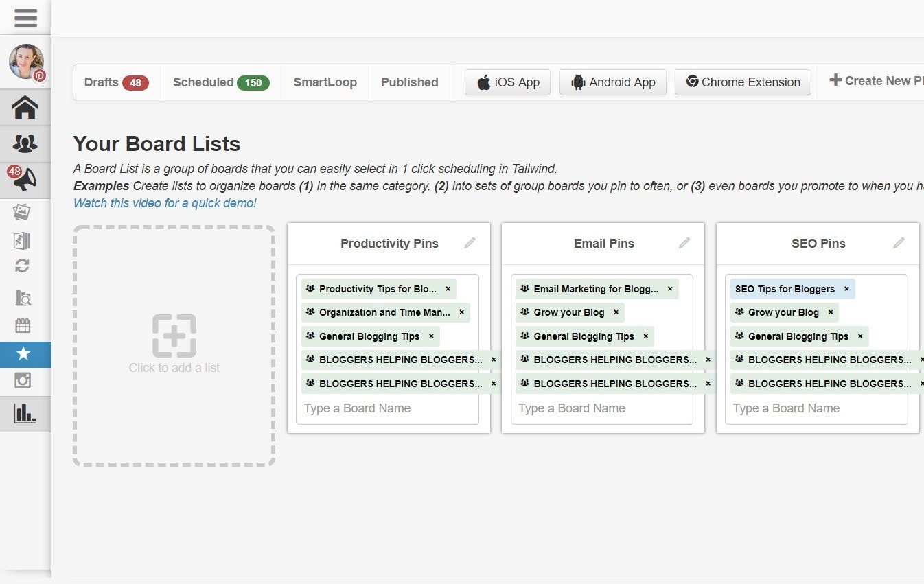
Task: Focus board name field in SEO Pins
Action: [817, 408]
